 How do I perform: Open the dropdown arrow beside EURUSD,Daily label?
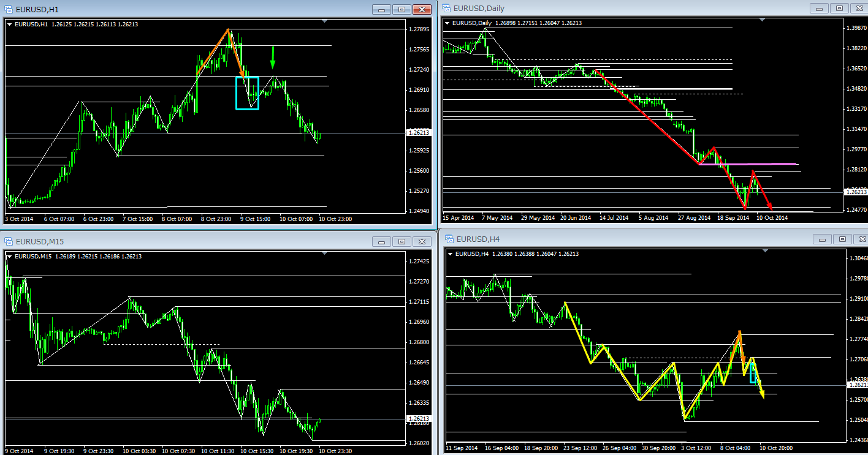[x=447, y=23]
